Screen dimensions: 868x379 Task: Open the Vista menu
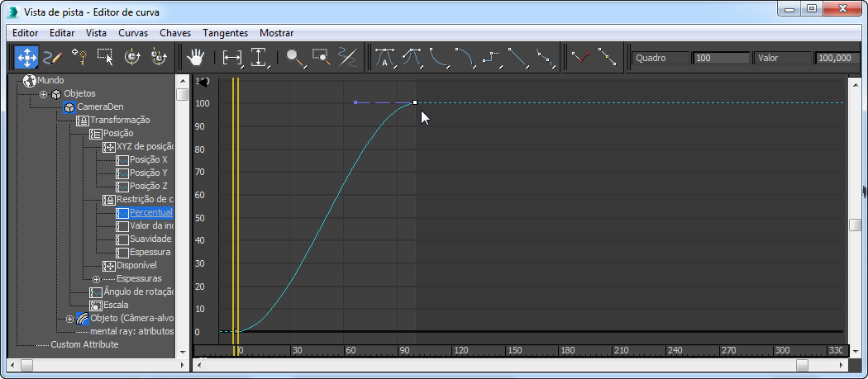97,33
